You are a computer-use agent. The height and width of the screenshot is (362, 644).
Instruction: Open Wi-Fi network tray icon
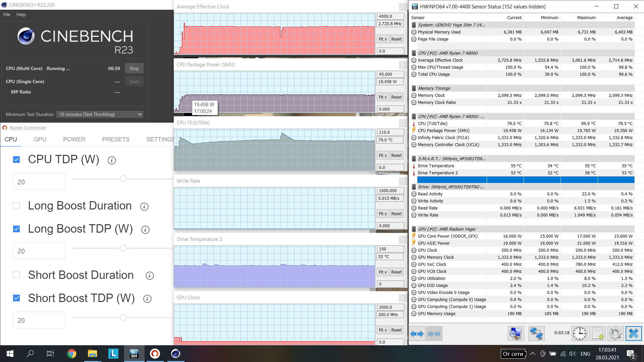(563, 354)
